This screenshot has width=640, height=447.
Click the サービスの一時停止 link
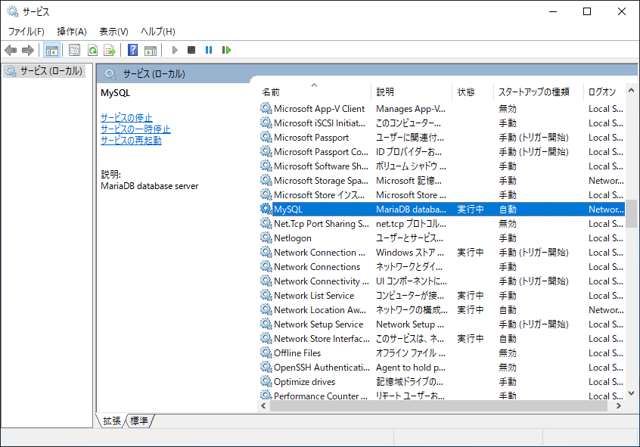[x=136, y=129]
